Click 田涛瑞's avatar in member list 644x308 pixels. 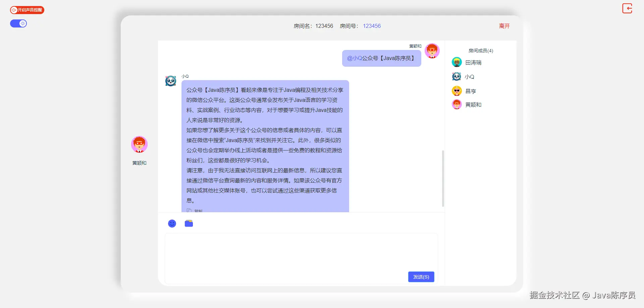pyautogui.click(x=457, y=62)
